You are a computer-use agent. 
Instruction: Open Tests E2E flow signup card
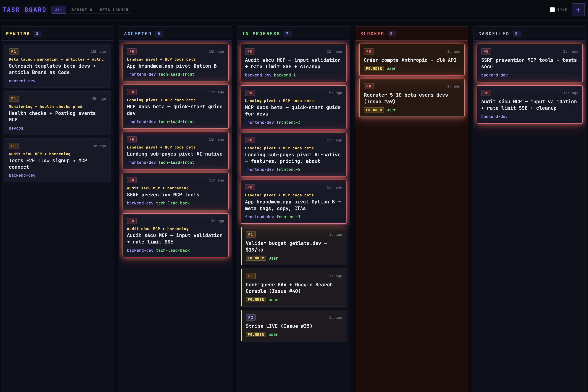[x=57, y=161]
